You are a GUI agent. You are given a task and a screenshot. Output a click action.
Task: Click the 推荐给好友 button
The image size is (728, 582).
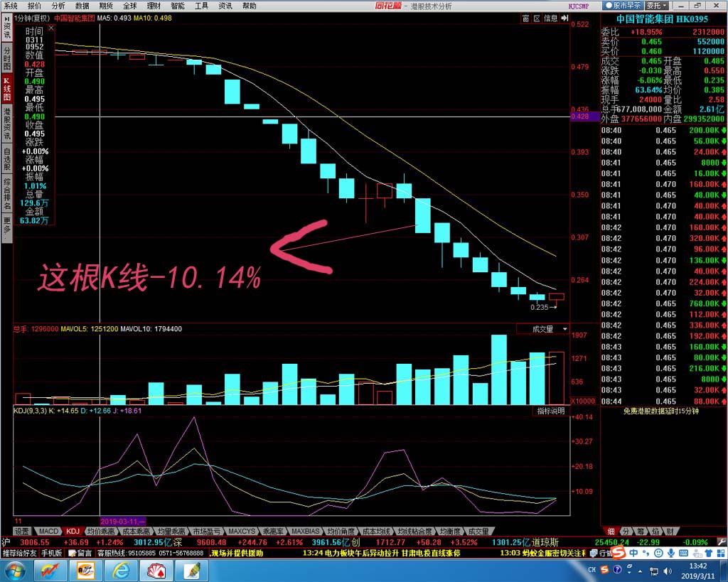pos(19,553)
